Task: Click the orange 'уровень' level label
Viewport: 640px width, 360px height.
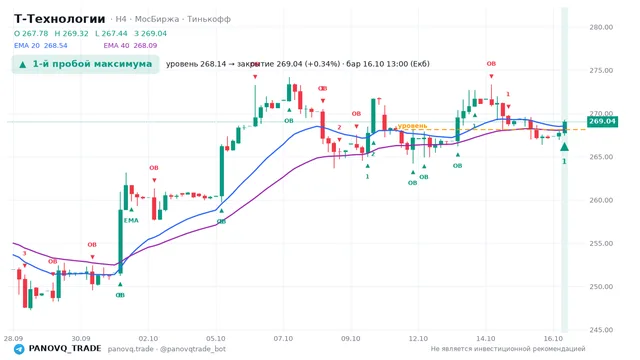Action: point(412,126)
